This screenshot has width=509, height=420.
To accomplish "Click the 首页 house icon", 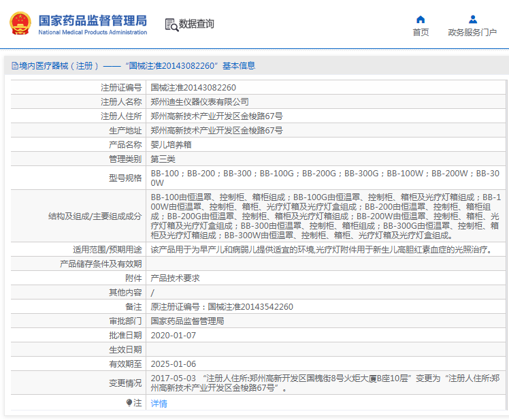I will coord(421,19).
